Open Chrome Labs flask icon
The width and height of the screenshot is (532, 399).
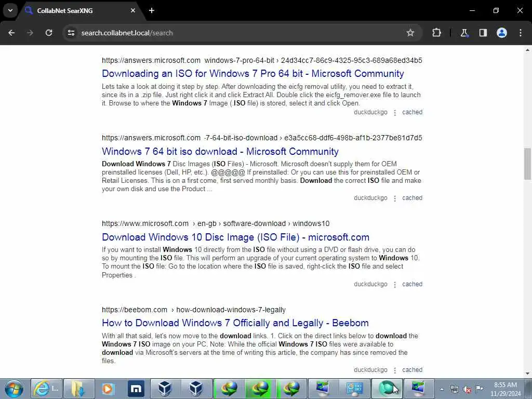tap(464, 33)
